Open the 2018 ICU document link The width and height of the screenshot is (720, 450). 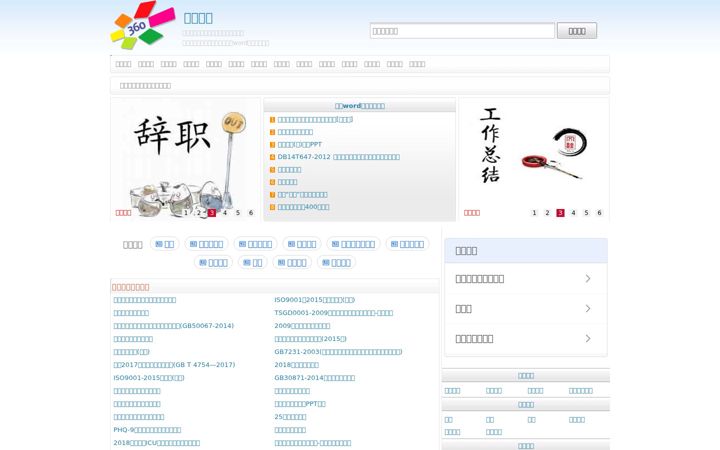[157, 443]
